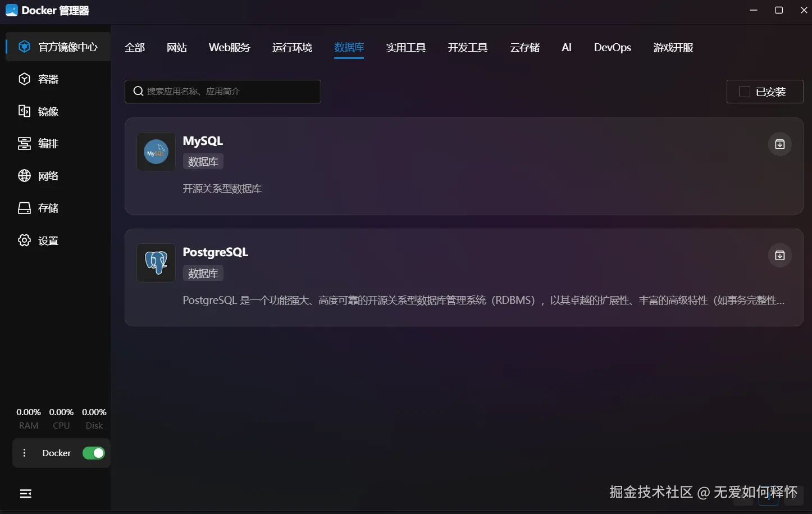Click the PostgreSQL description text
Viewport: 812px width, 514px height.
pyautogui.click(x=483, y=301)
